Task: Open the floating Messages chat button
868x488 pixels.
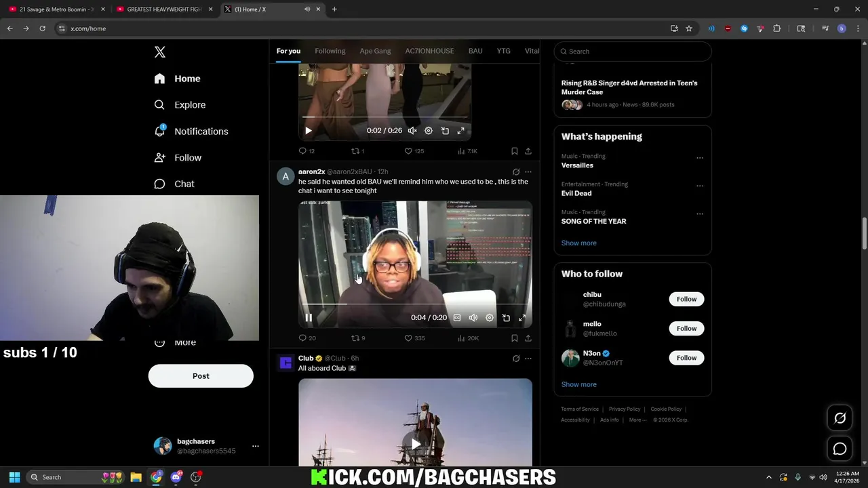Action: 840,449
